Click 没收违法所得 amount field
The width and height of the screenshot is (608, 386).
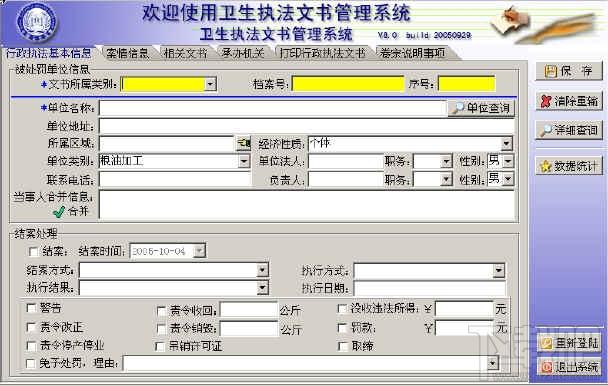point(465,309)
